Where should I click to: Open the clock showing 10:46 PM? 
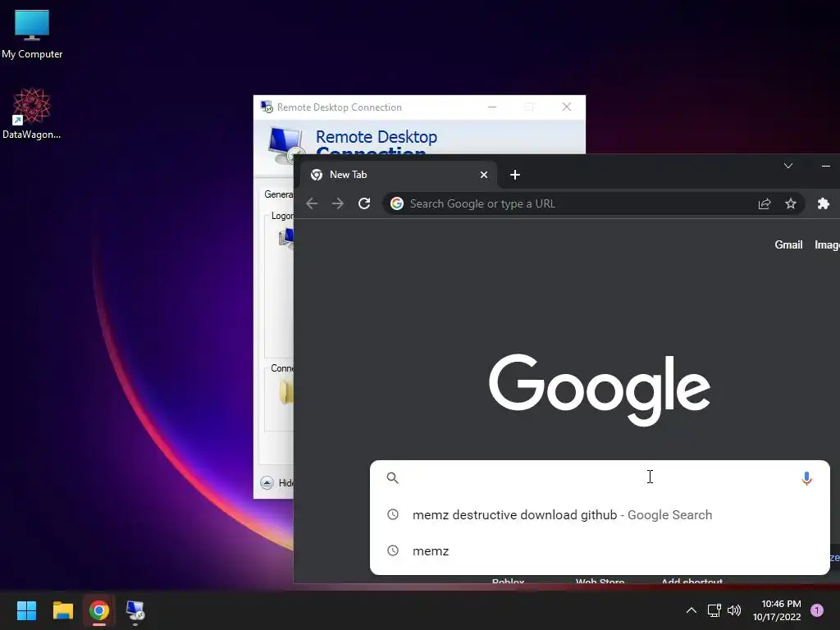click(781, 604)
